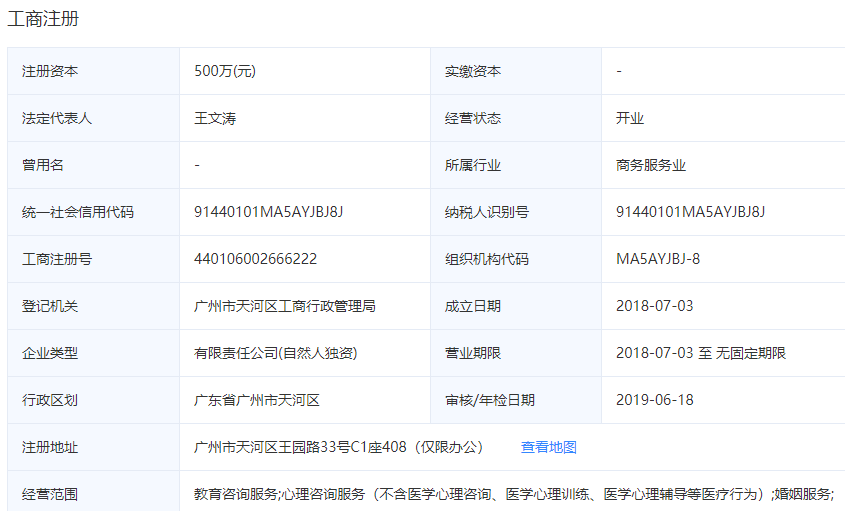Select 2018-07-03 至 无固定期限 value

point(701,353)
